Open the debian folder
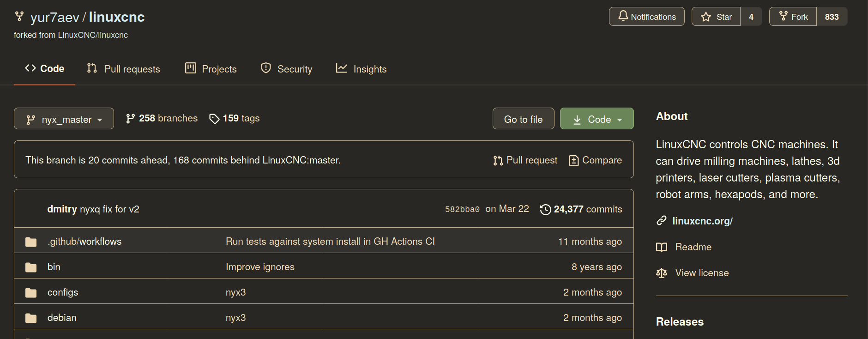The image size is (868, 339). point(62,318)
